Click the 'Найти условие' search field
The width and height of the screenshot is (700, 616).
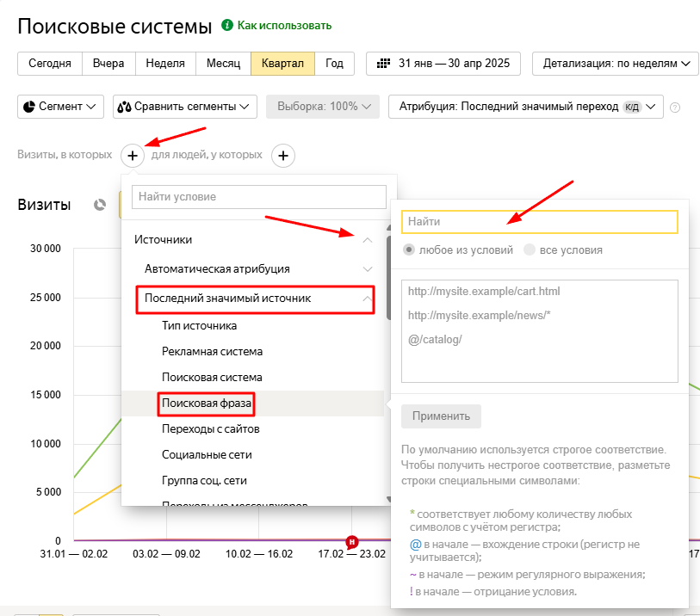259,197
